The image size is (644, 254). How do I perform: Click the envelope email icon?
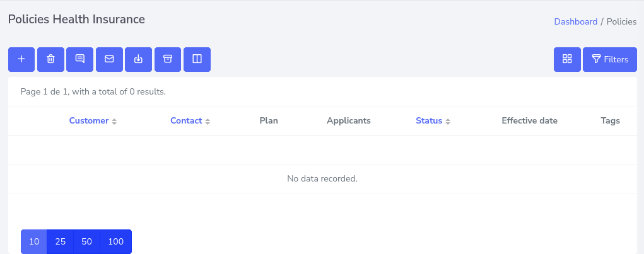pyautogui.click(x=109, y=59)
